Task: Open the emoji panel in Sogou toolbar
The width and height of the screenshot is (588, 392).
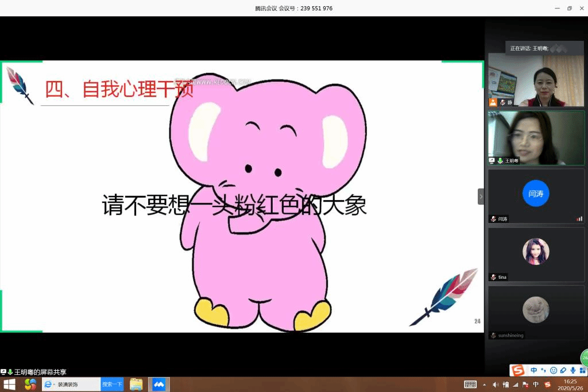Action: pyautogui.click(x=554, y=370)
